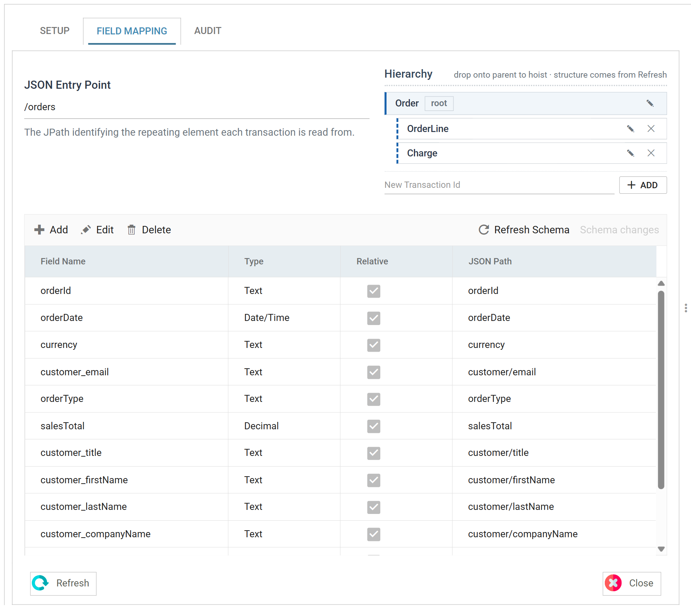Toggle Relative checkbox for orderType

(374, 399)
